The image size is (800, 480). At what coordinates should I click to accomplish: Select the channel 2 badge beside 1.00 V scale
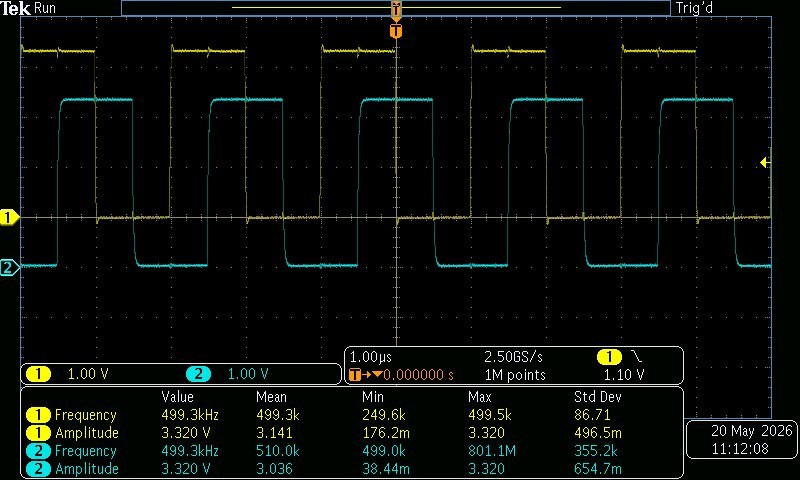click(198, 374)
